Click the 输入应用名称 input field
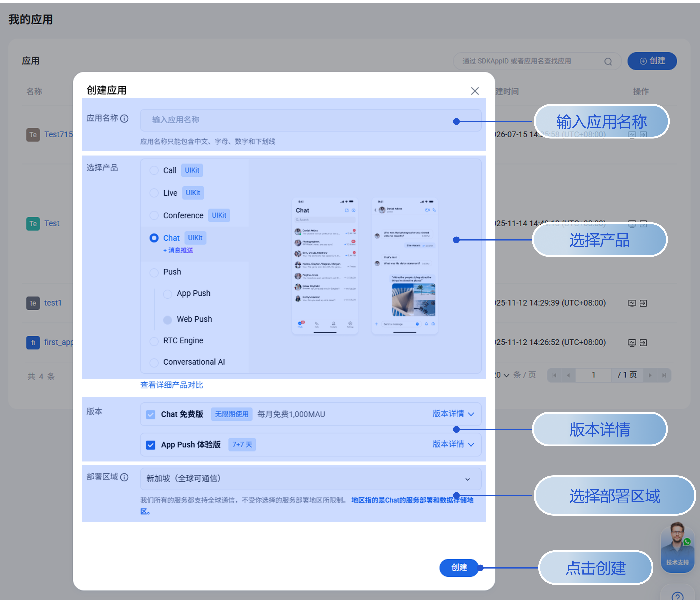 pyautogui.click(x=310, y=120)
